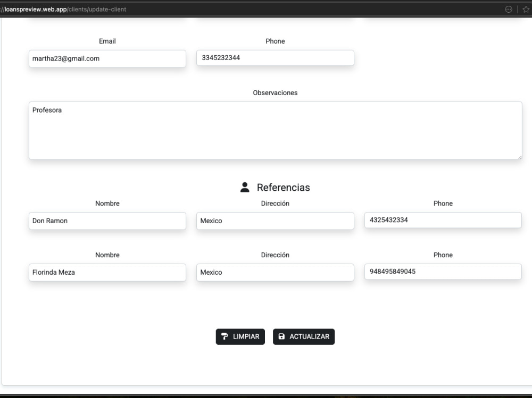Click the Nombre label above Don Ramon
Viewport: 532px width, 398px height.
pos(107,204)
